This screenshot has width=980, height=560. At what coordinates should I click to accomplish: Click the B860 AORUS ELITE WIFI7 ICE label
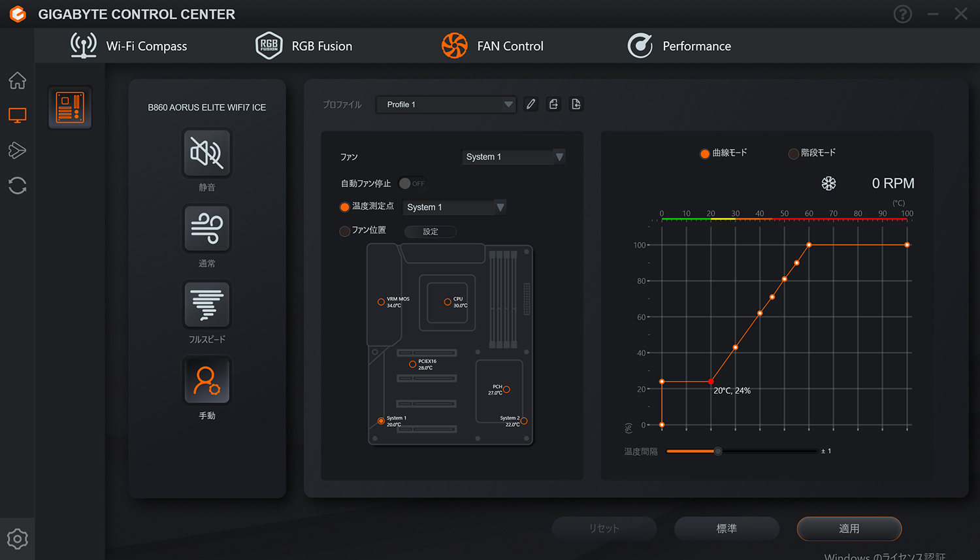coord(207,107)
